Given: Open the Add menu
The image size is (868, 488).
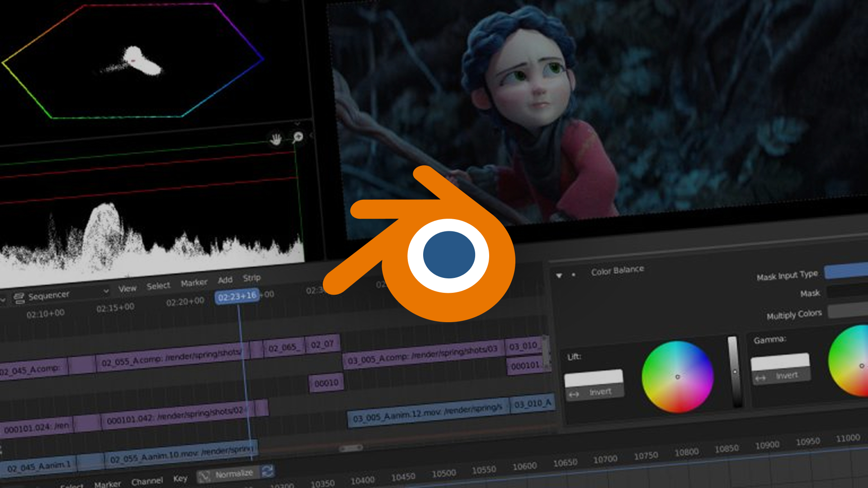Looking at the screenshot, I should pyautogui.click(x=225, y=280).
